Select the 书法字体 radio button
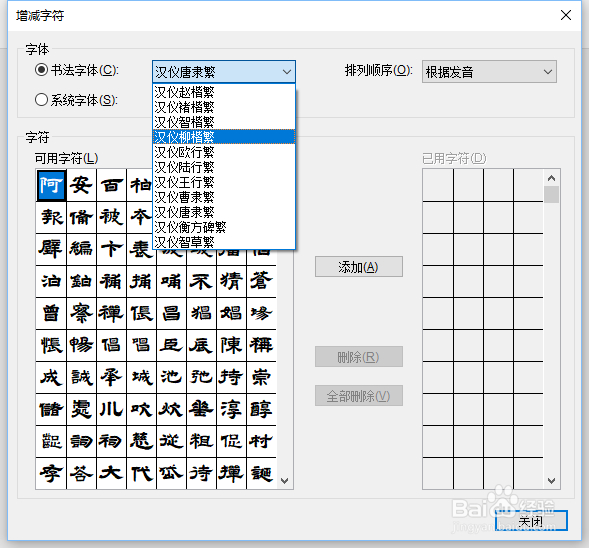Screen dimensions: 589x548 (x=41, y=70)
